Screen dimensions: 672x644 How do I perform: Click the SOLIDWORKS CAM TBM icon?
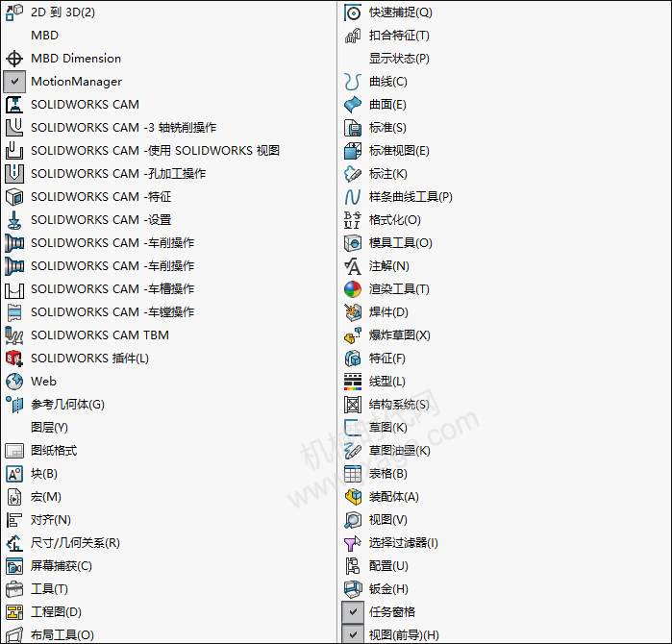(x=14, y=335)
